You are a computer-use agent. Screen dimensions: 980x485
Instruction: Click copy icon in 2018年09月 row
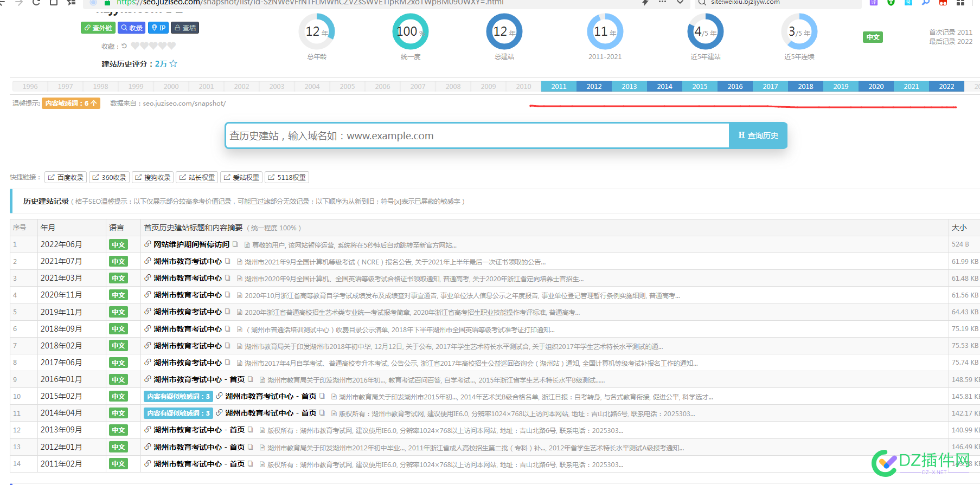click(228, 329)
